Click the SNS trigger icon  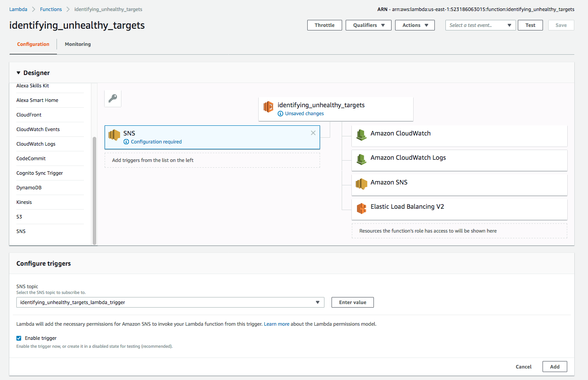point(114,135)
